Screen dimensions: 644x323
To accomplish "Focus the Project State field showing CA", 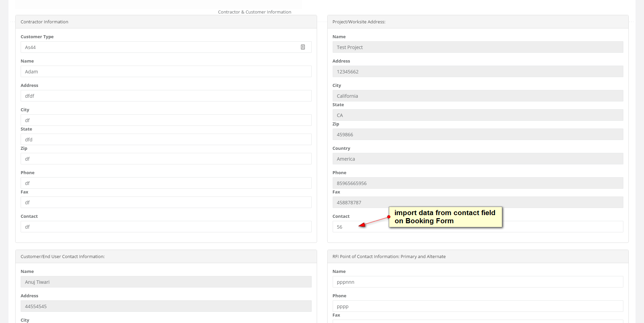I will point(478,115).
